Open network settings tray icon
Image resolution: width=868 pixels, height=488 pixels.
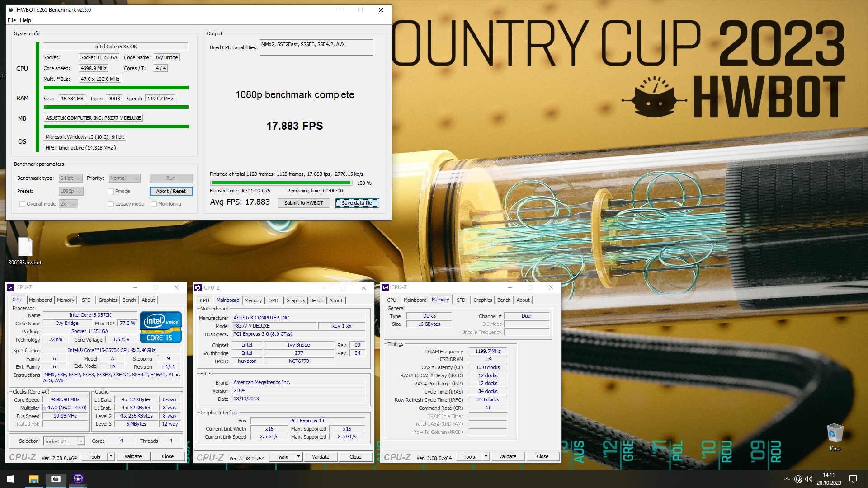pos(798,479)
